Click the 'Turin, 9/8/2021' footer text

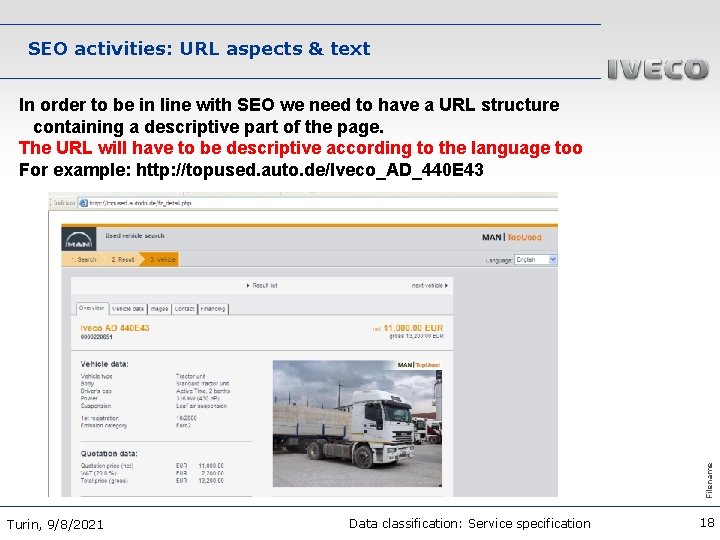tap(55, 524)
